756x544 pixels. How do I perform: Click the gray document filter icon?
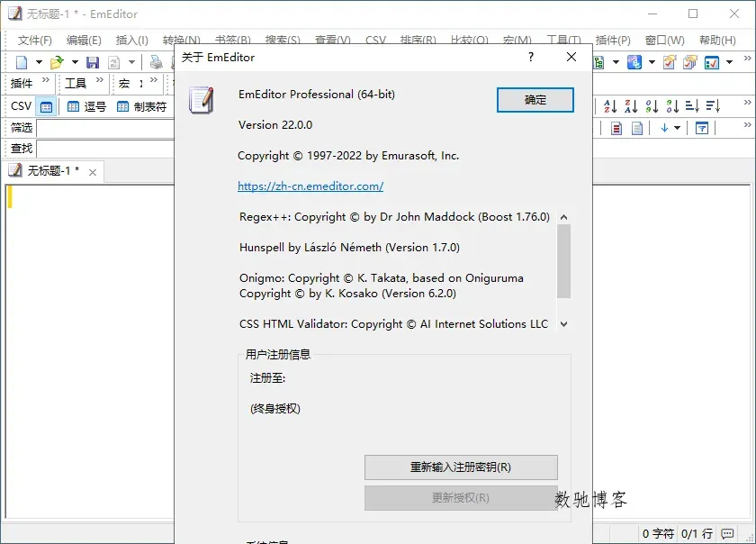(x=637, y=129)
